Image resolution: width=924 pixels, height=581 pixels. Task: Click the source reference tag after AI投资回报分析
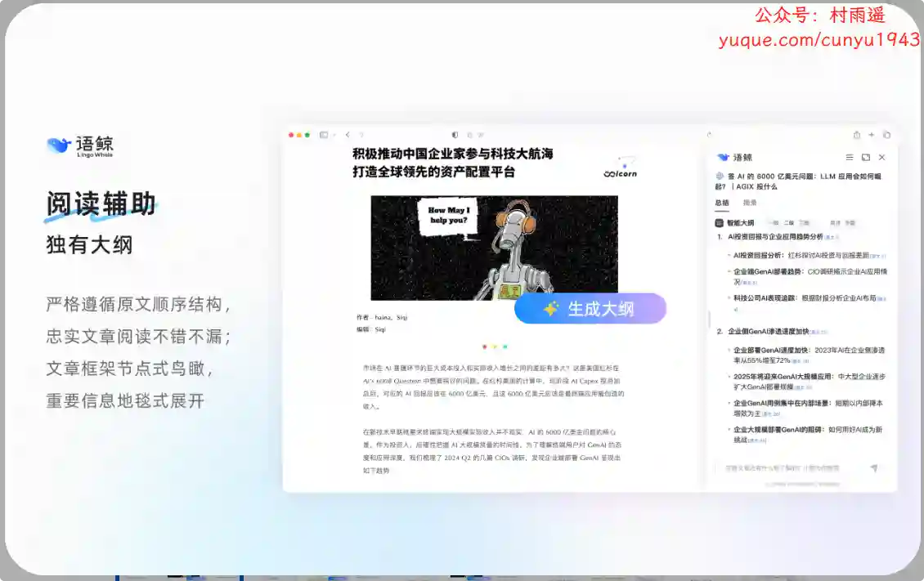[877, 256]
